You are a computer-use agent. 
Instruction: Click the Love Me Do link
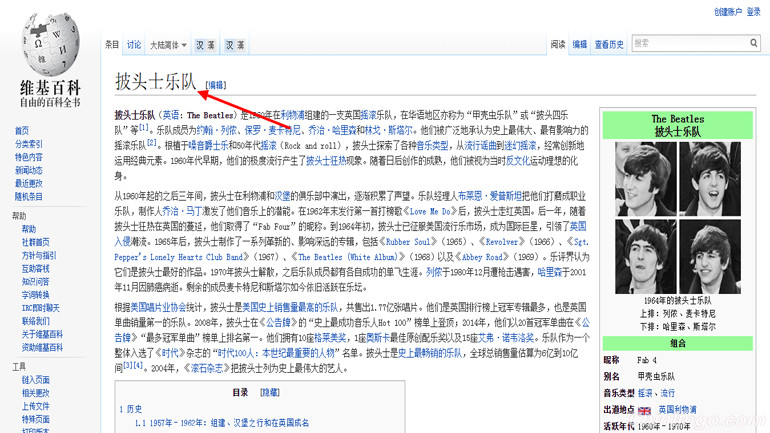[x=430, y=212]
